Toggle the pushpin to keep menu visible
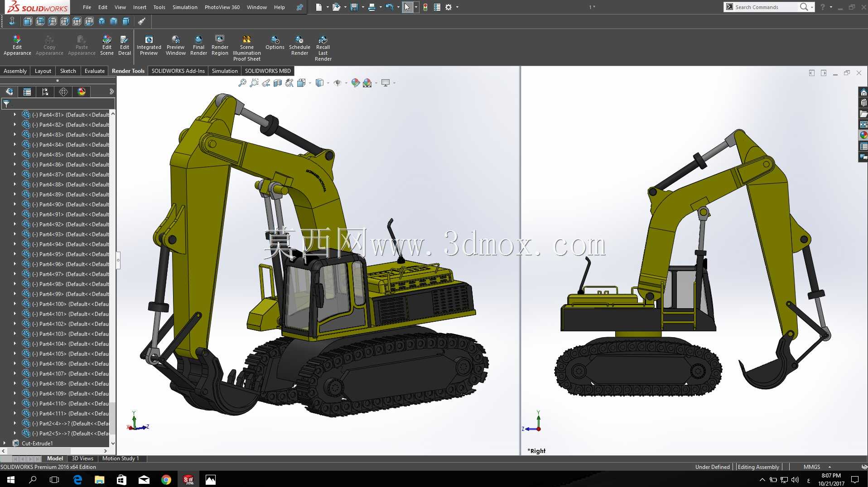Screen dimensions: 868x487 299,7
